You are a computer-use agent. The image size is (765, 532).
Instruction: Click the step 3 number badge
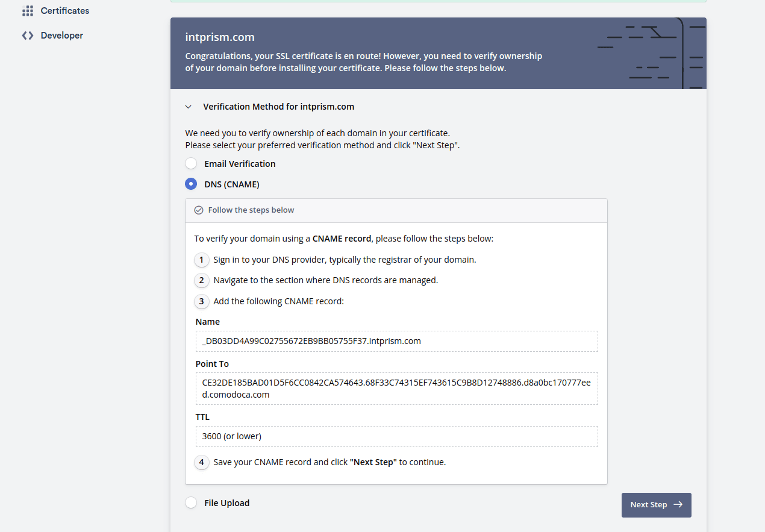click(202, 301)
